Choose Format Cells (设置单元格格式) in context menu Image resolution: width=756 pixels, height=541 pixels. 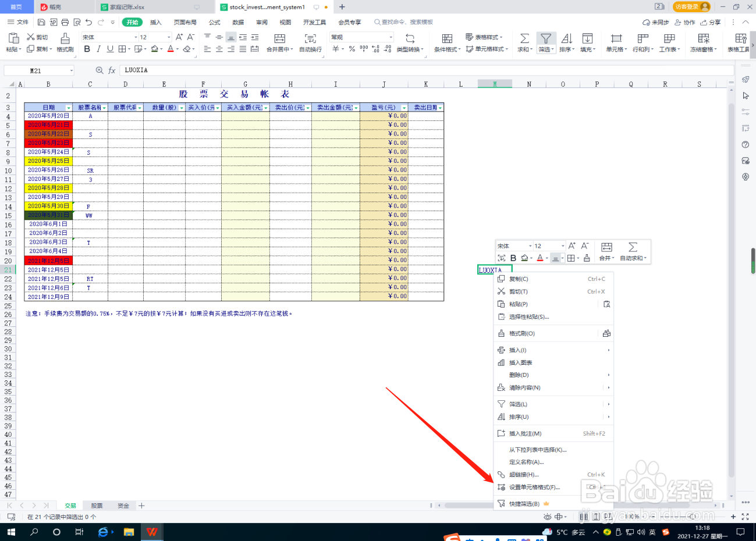pos(553,487)
